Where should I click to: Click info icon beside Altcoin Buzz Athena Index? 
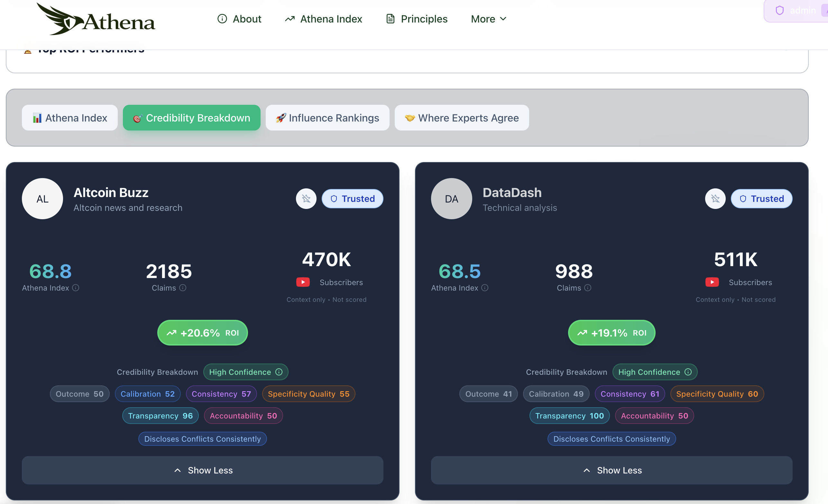click(x=76, y=288)
